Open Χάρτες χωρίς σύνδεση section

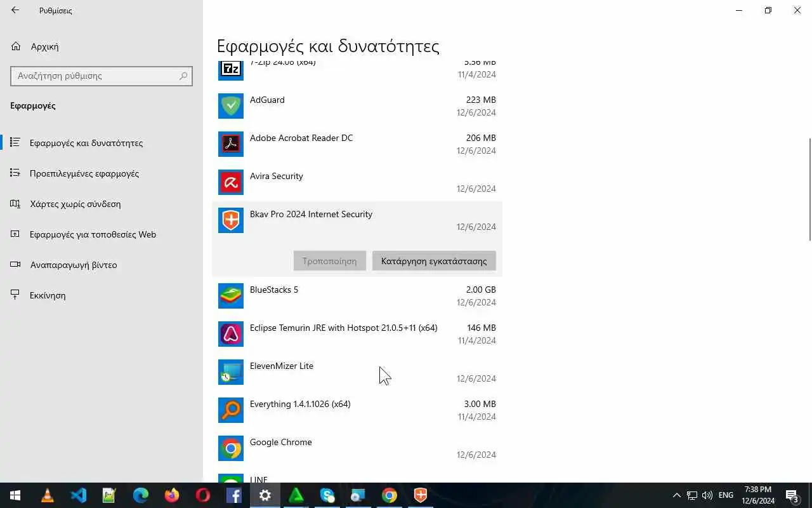[101, 204]
